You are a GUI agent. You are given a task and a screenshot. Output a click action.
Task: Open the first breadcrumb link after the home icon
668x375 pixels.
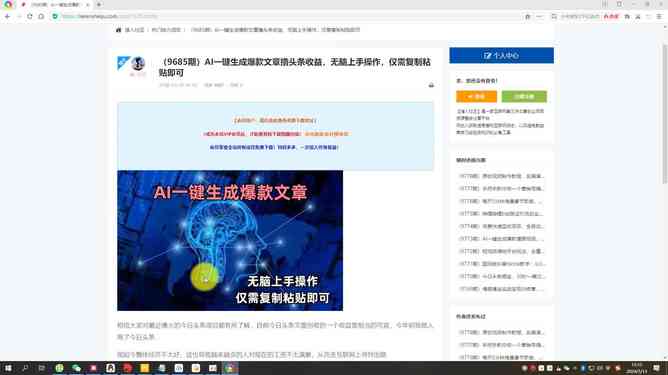click(134, 30)
